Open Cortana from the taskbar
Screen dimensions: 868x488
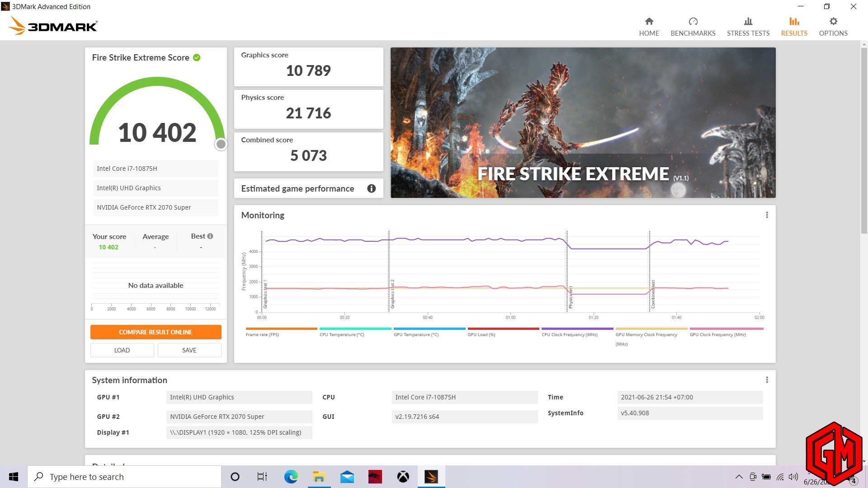235,477
